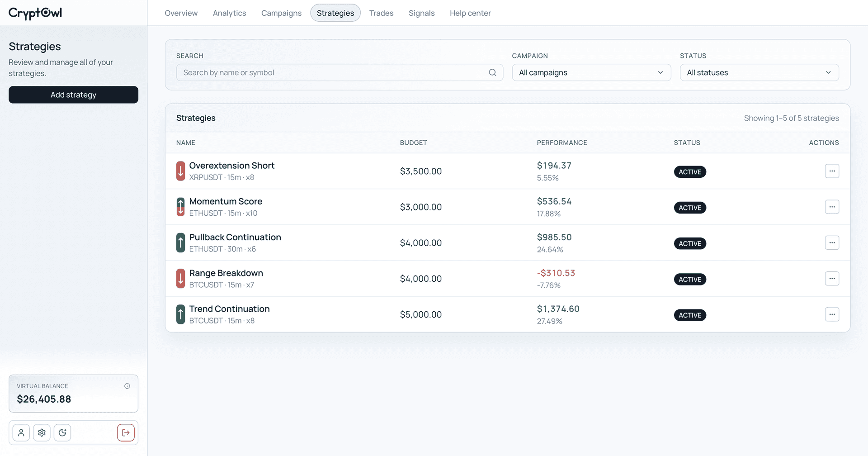This screenshot has width=868, height=456.
Task: Click Overextension Short down-arrow icon
Action: (x=180, y=171)
